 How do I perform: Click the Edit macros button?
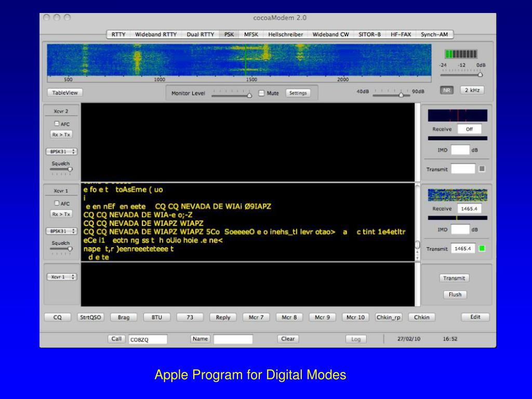pyautogui.click(x=475, y=317)
